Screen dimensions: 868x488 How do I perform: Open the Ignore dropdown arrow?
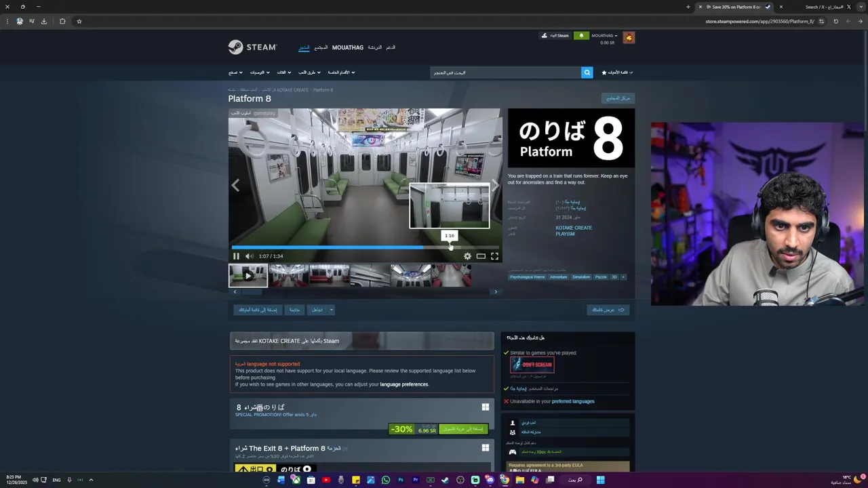(x=331, y=310)
